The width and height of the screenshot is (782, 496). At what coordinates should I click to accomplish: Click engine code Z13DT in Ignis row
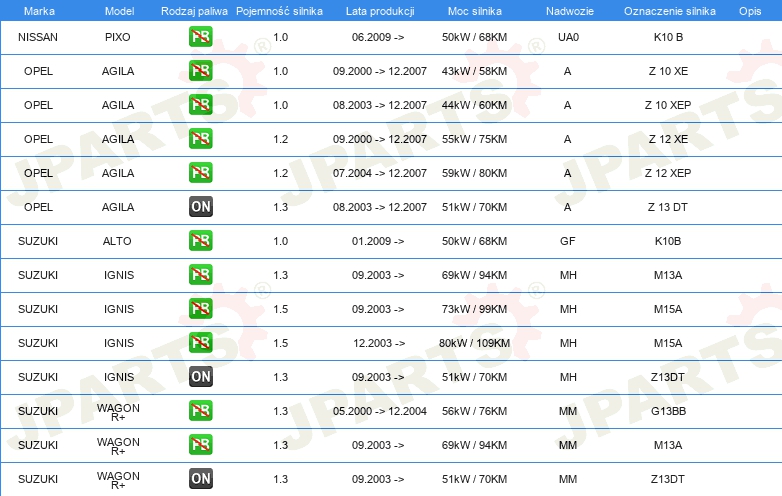(668, 376)
